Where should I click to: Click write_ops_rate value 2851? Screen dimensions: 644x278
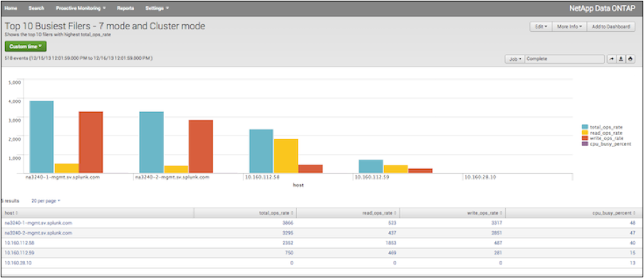pyautogui.click(x=497, y=233)
